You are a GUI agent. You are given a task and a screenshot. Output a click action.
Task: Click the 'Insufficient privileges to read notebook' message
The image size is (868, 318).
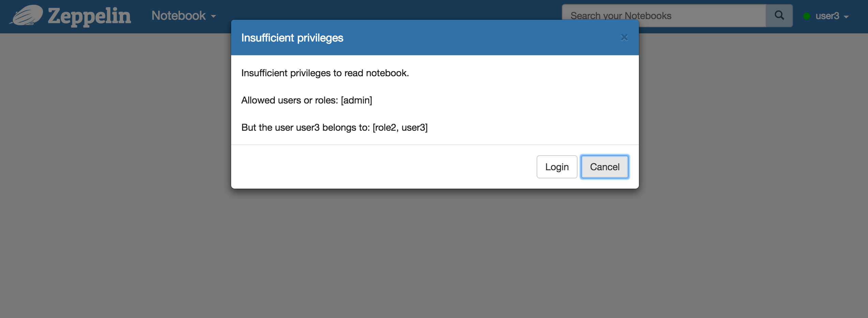click(x=325, y=73)
